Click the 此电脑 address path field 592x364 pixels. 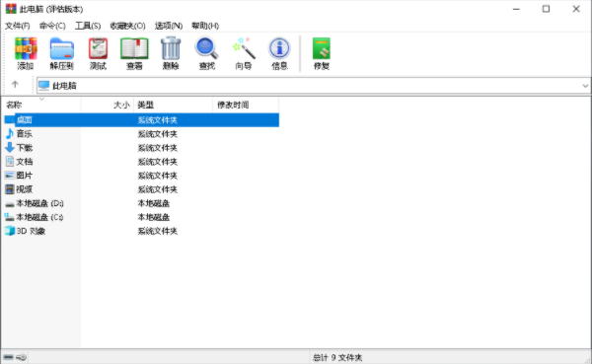click(x=314, y=86)
